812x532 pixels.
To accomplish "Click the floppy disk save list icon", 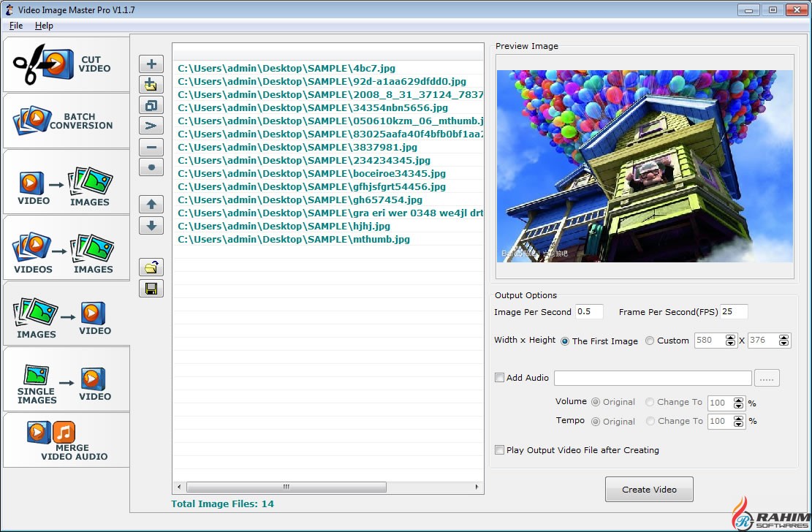I will (151, 289).
